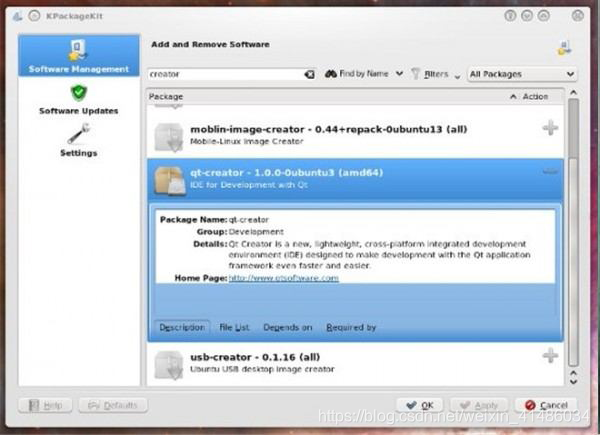Expand the Find by Name dropdown arrow

coord(399,73)
